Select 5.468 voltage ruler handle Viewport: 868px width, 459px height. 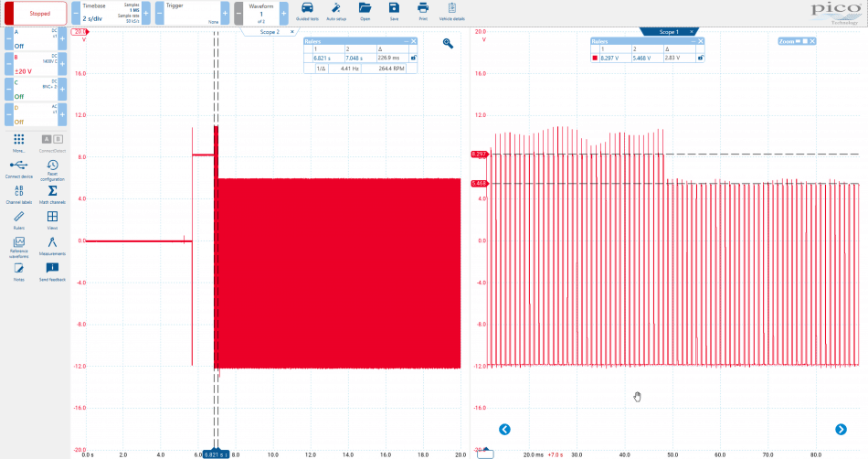479,183
